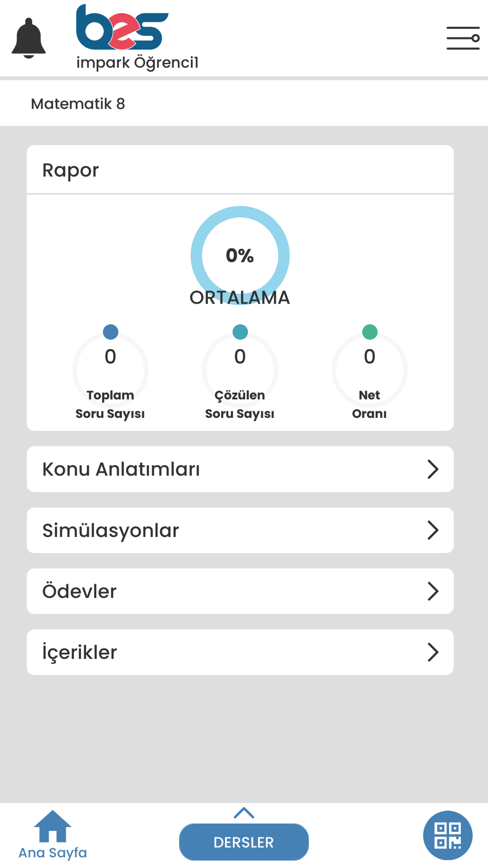Tap the green Net Oranı dot
The width and height of the screenshot is (488, 868).
[x=370, y=332]
